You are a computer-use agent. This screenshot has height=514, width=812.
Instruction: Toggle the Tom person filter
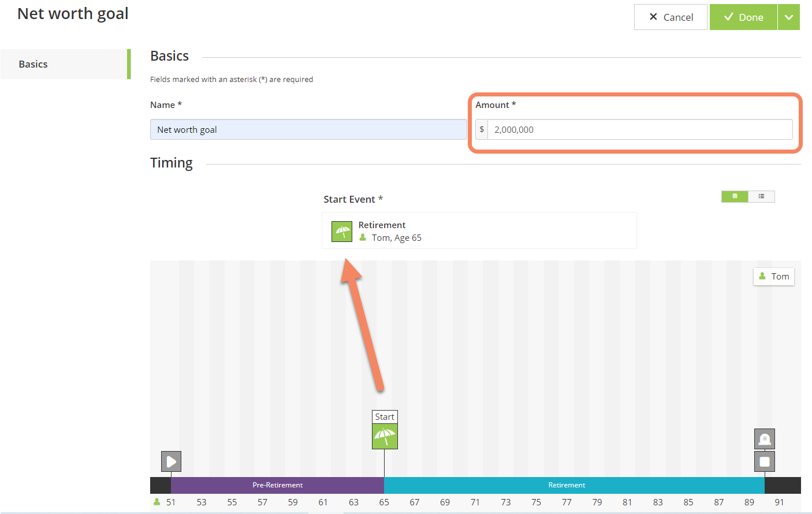click(x=773, y=277)
